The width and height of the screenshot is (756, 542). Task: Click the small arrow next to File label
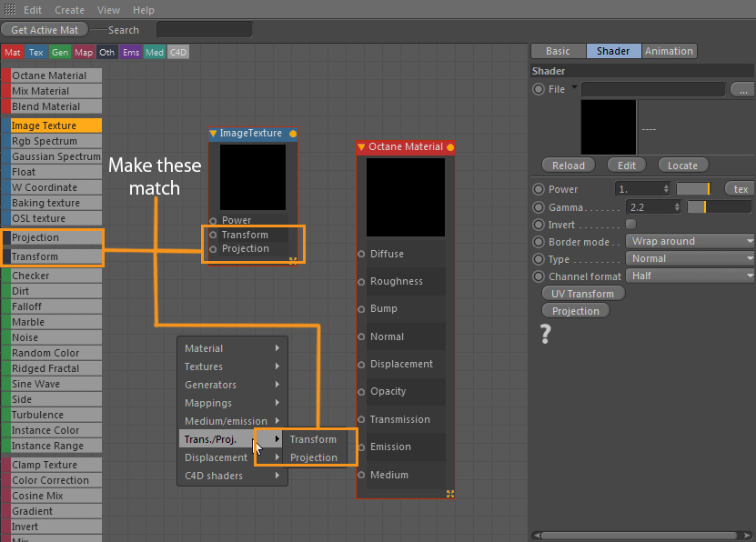pyautogui.click(x=574, y=87)
